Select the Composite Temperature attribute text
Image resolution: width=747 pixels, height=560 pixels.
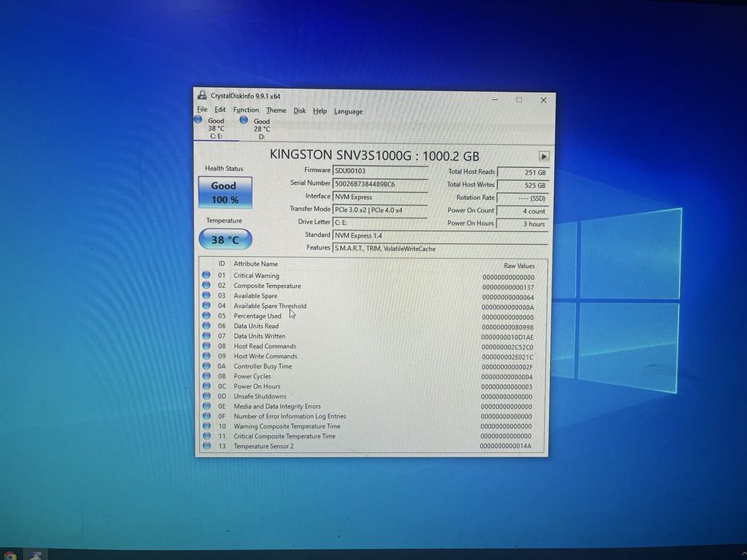(267, 286)
